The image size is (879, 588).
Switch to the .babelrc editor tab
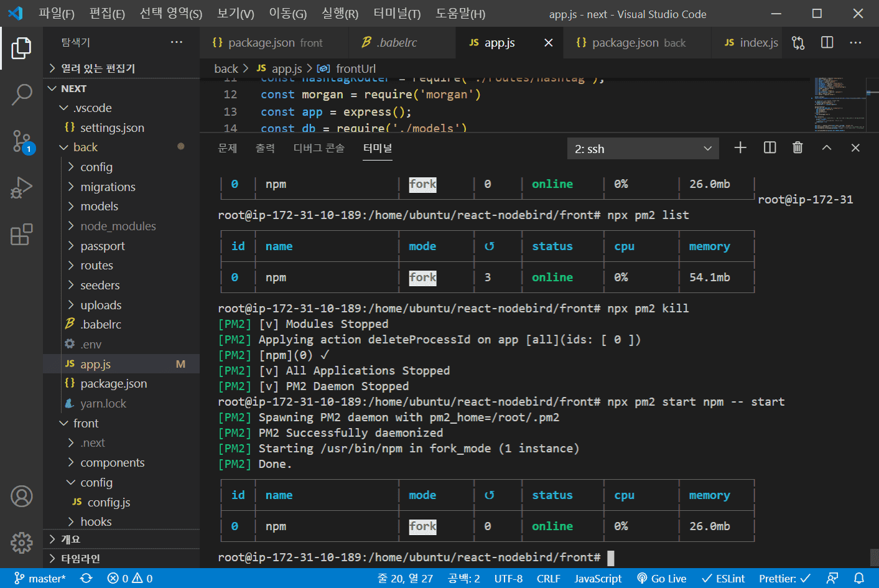[x=397, y=42]
